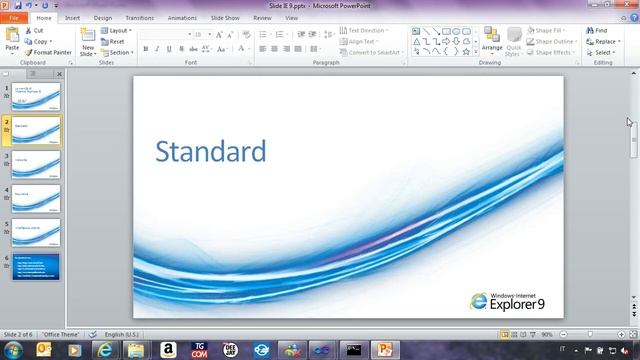
Task: Toggle Underline formatting
Action: pos(169,49)
